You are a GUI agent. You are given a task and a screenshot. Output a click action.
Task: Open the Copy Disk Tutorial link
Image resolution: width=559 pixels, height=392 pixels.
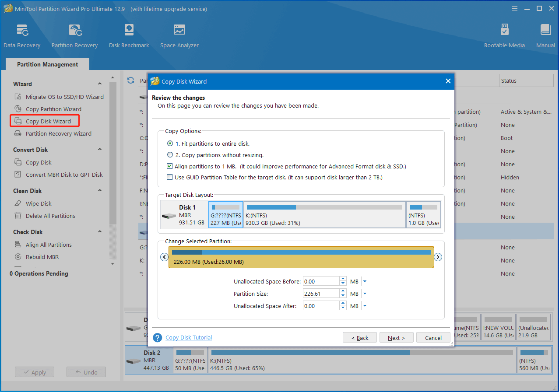coord(189,337)
